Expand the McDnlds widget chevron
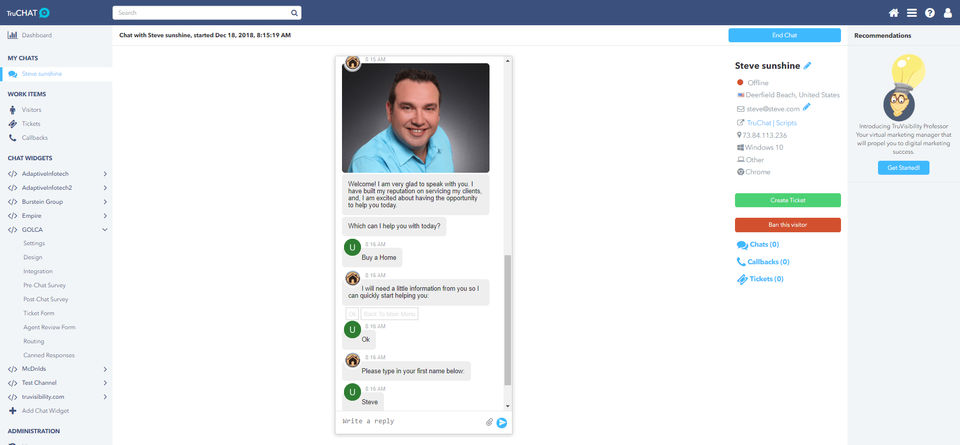The image size is (960, 445). coord(105,369)
